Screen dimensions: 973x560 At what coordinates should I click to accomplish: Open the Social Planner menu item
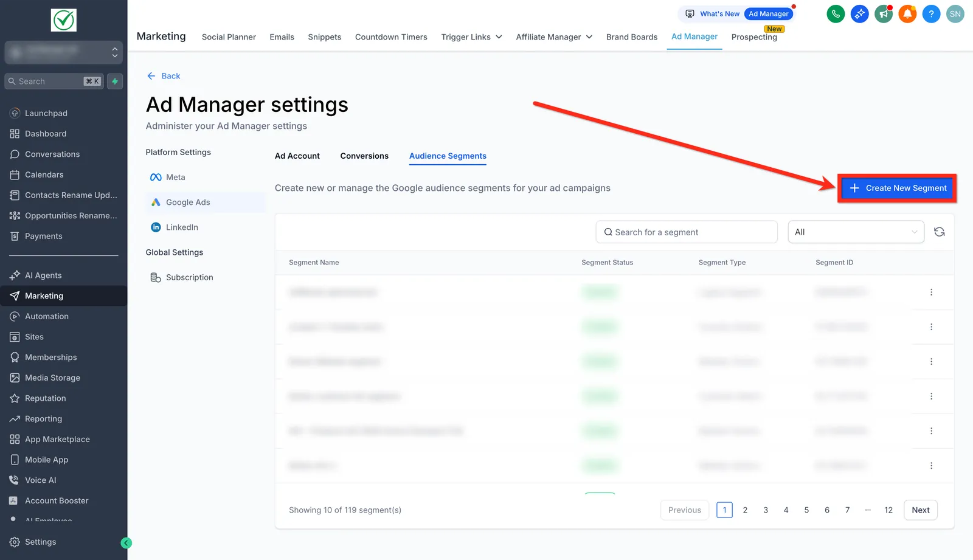(229, 37)
